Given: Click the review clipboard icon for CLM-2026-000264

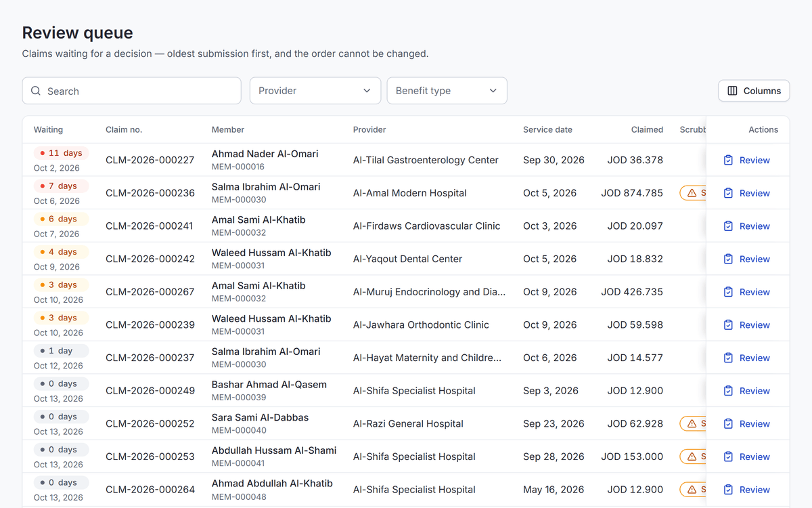Looking at the screenshot, I should (x=728, y=490).
